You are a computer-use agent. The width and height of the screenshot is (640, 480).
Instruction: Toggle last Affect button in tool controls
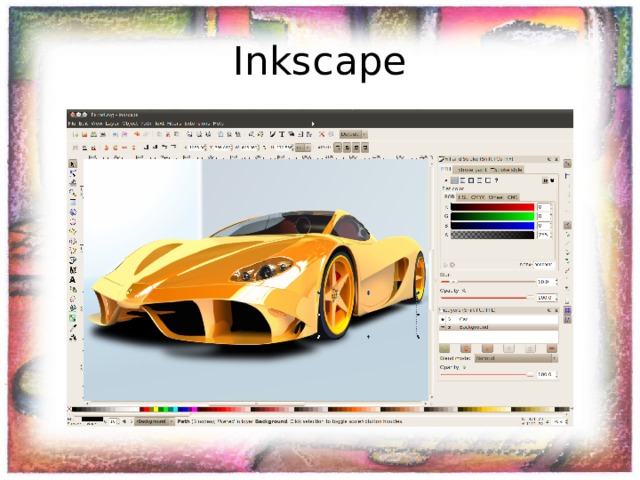click(365, 147)
